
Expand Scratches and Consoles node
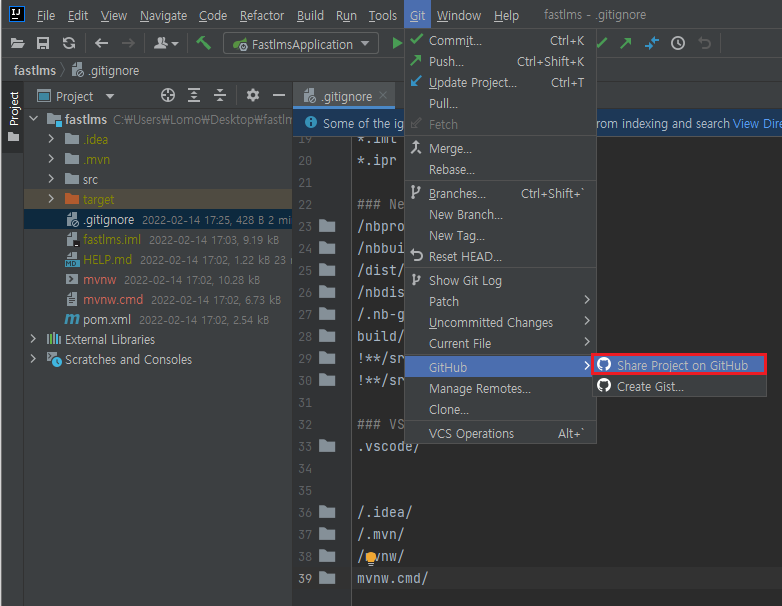[33, 359]
